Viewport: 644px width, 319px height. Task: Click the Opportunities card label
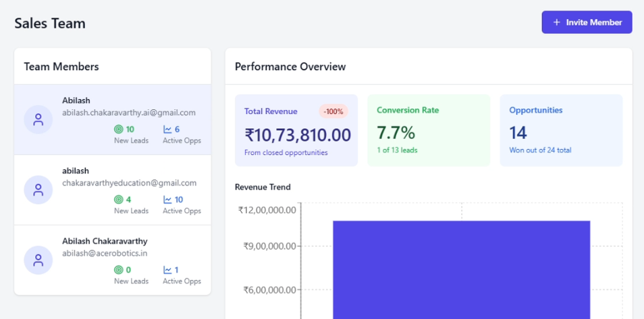[536, 110]
